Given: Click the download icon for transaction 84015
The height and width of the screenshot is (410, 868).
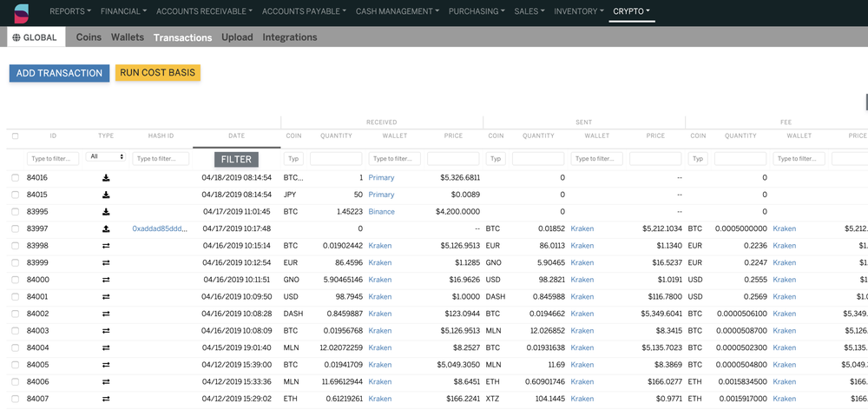Looking at the screenshot, I should [106, 195].
